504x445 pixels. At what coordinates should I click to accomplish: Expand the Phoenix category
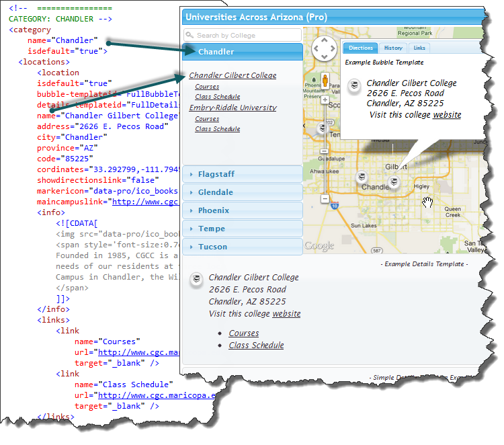coord(243,210)
